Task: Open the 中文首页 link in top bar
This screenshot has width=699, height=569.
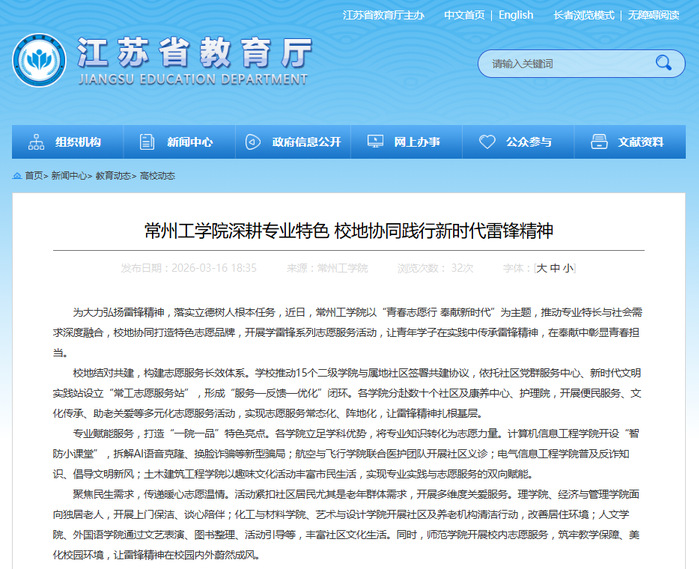Action: click(x=464, y=15)
